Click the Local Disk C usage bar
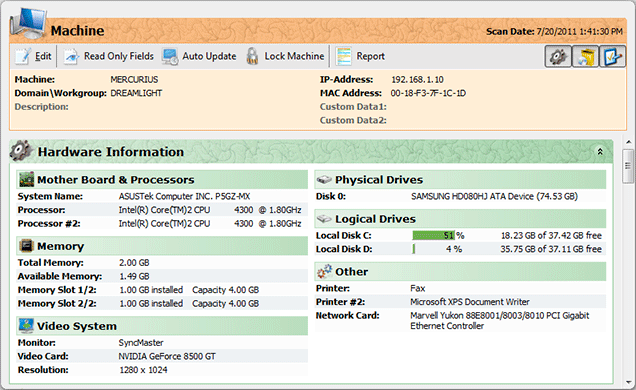The height and width of the screenshot is (390, 636). click(x=434, y=236)
